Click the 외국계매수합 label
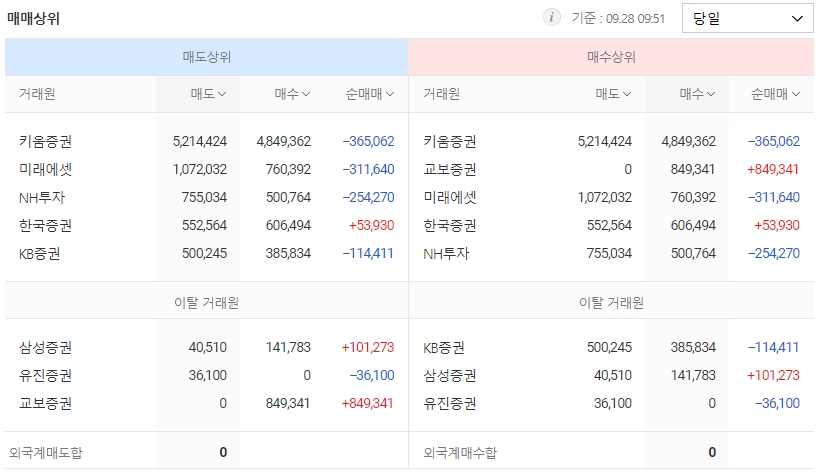The height and width of the screenshot is (475, 820). tap(460, 453)
